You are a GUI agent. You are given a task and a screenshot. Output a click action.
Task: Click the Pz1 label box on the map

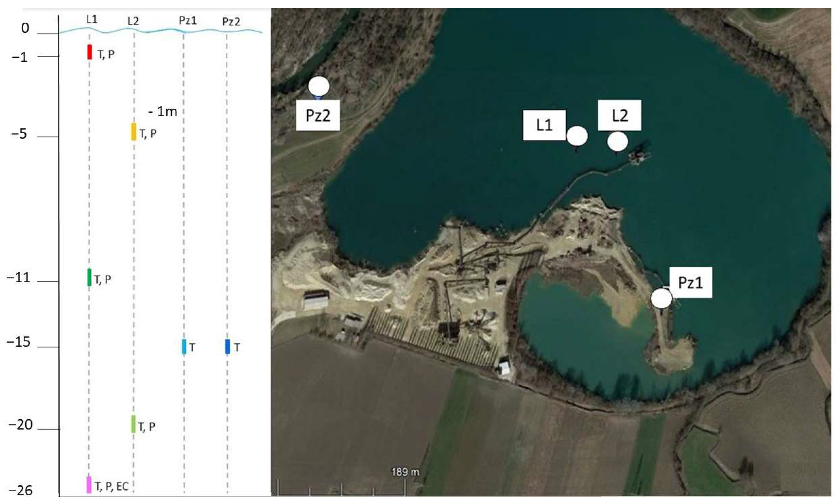[690, 283]
